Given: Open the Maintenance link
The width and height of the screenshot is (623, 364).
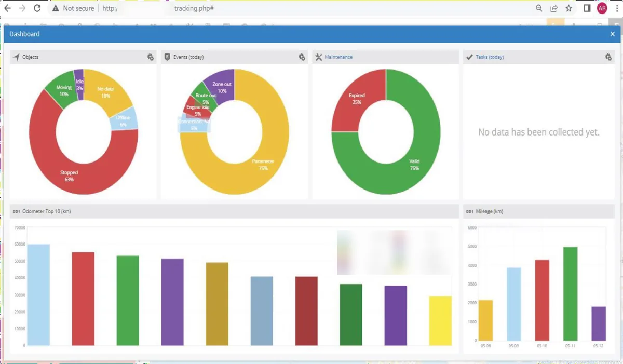Looking at the screenshot, I should (338, 57).
